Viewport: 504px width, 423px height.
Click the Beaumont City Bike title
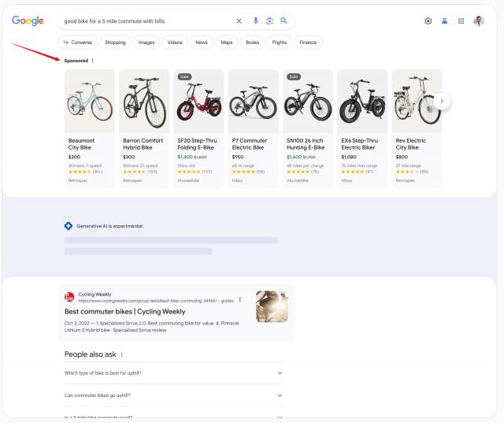81,144
